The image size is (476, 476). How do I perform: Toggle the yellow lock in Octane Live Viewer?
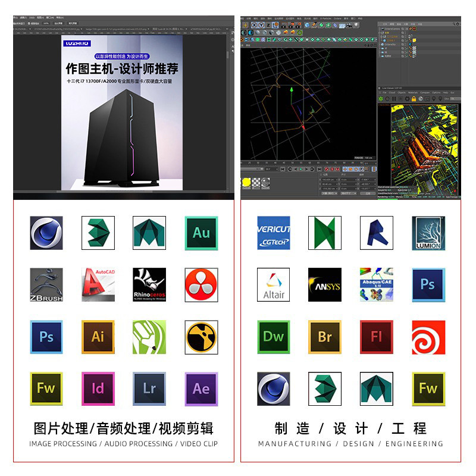coord(414,99)
